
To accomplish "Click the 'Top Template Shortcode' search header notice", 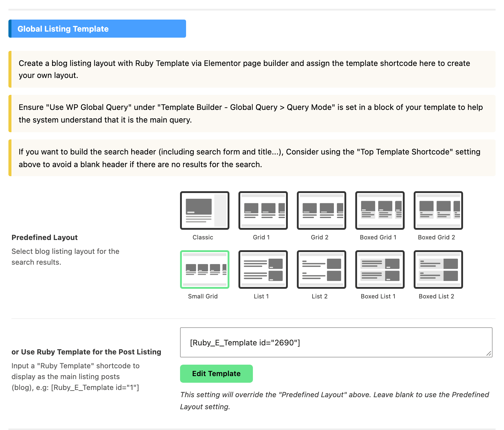I will [x=252, y=158].
